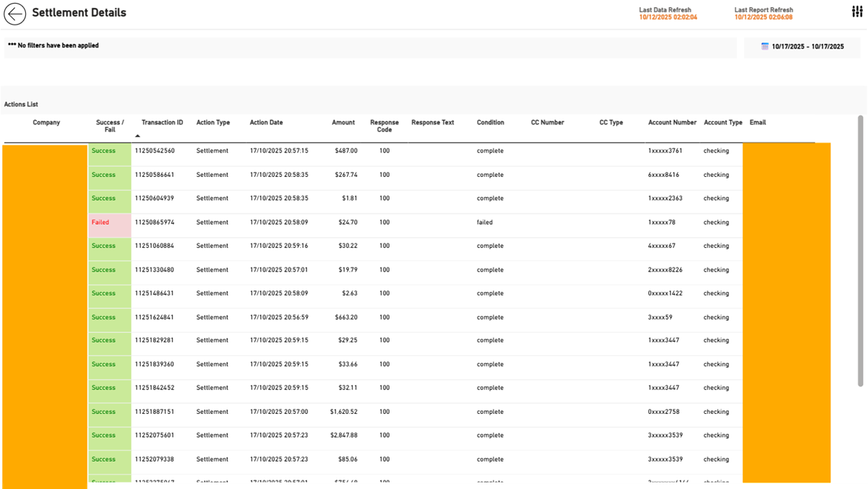The height and width of the screenshot is (489, 868).
Task: Select transaction ID 11252075601
Action: (155, 435)
